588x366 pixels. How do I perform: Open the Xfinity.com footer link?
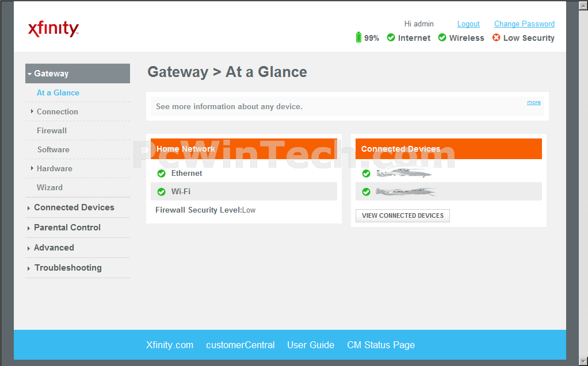pos(170,345)
